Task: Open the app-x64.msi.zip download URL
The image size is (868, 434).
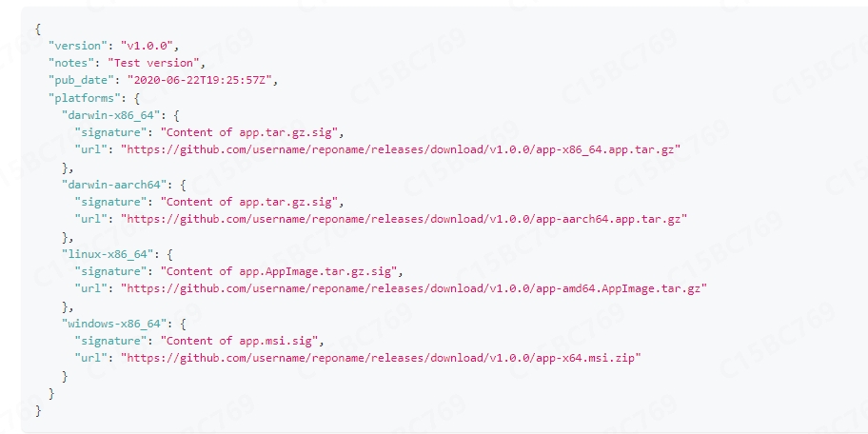Action: coord(381,357)
